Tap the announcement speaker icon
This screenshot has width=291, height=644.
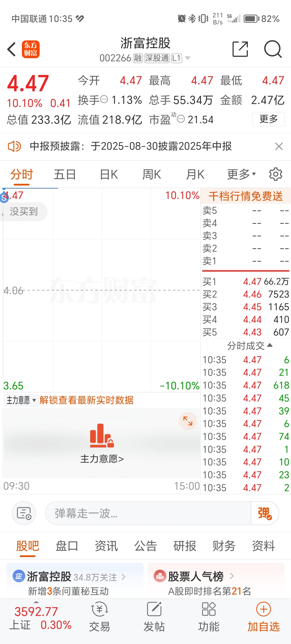pos(14,146)
